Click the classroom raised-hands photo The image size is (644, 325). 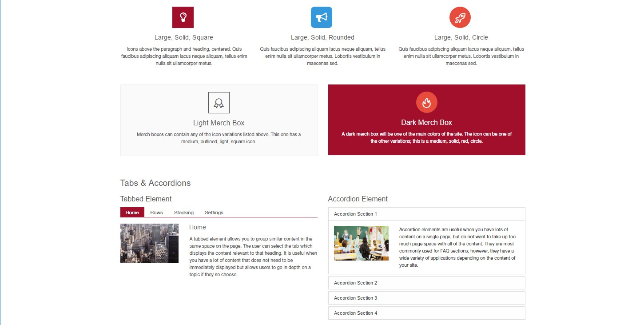361,243
